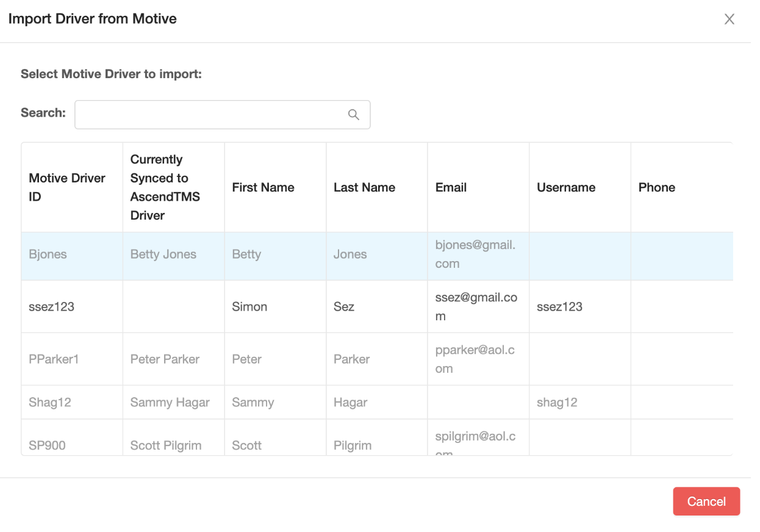This screenshot has height=532, width=760.
Task: Click first name Sammy cell
Action: (x=275, y=403)
